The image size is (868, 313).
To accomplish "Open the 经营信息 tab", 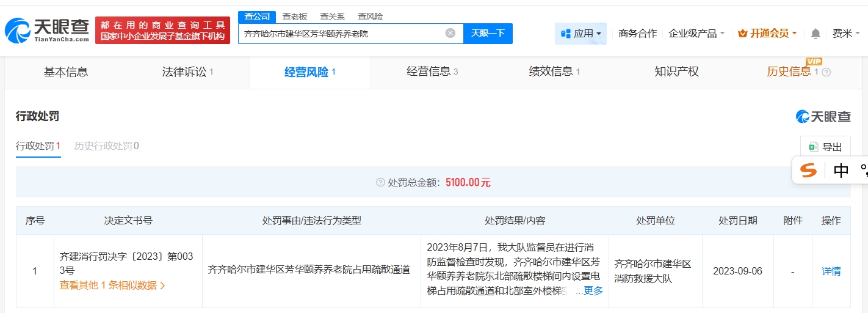I will [432, 72].
